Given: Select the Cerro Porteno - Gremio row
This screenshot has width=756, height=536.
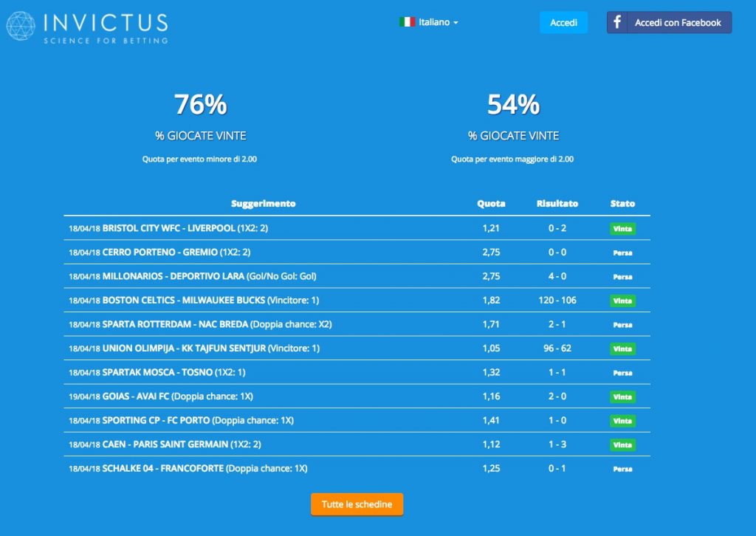Looking at the screenshot, I should point(357,252).
